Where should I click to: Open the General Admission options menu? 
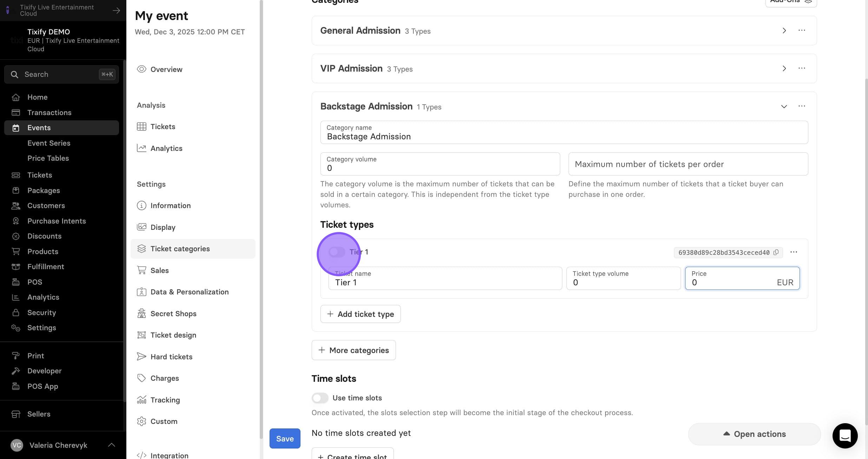tap(802, 31)
